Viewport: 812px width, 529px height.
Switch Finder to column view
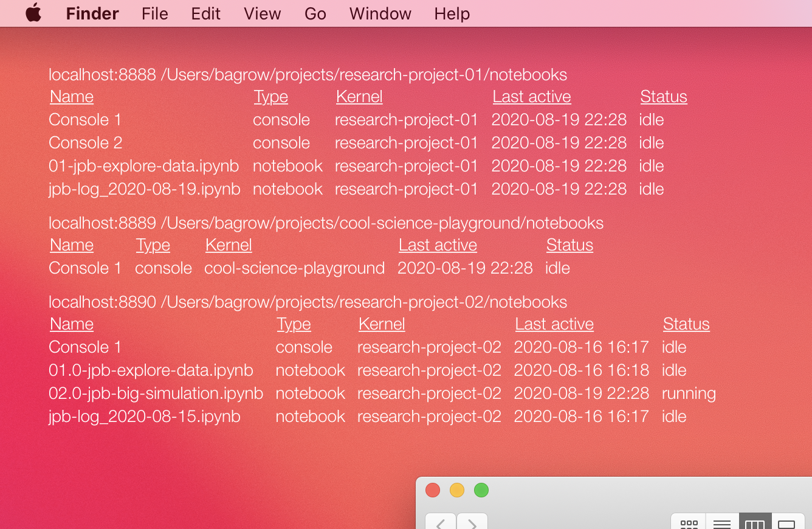(755, 523)
